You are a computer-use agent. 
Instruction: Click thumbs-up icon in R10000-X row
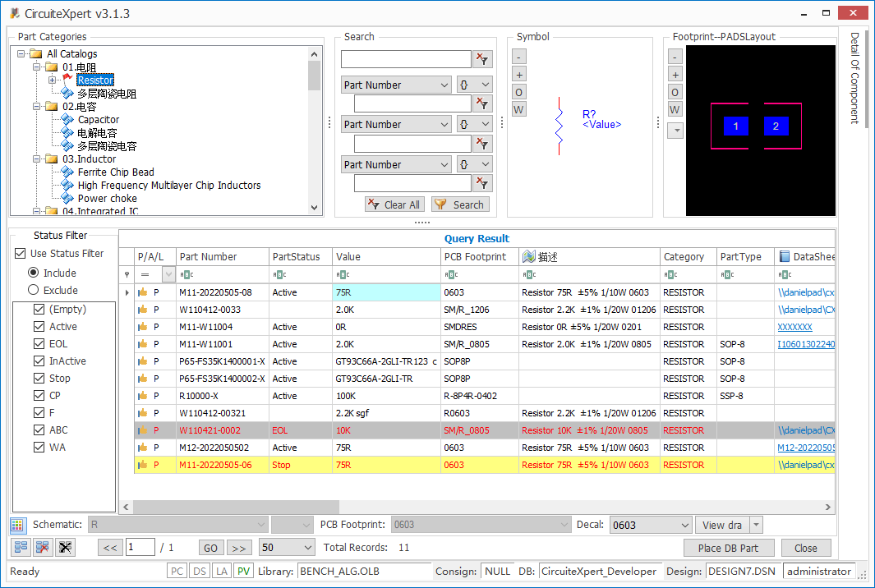[x=143, y=396]
